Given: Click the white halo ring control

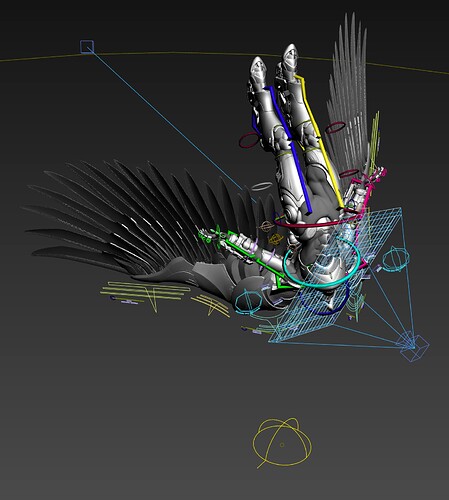Looking at the screenshot, I should [x=262, y=187].
